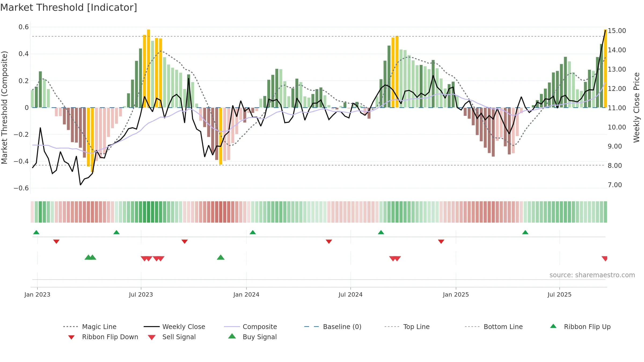Toggle the Bottom Line legend entry

pyautogui.click(x=494, y=327)
